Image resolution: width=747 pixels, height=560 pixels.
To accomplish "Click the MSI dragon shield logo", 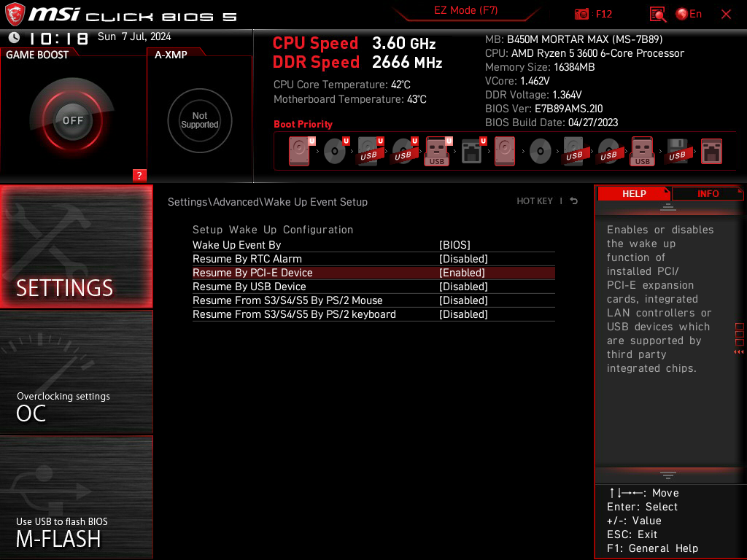I will (x=15, y=15).
